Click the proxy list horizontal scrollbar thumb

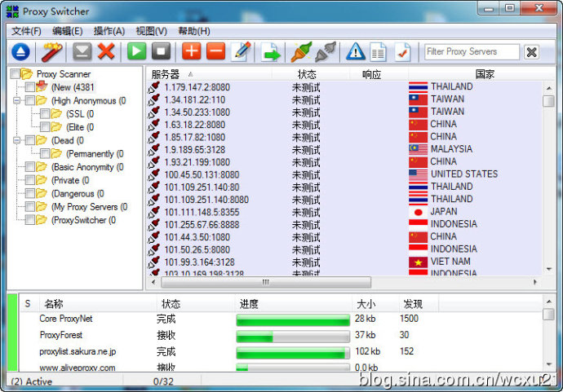(x=266, y=282)
